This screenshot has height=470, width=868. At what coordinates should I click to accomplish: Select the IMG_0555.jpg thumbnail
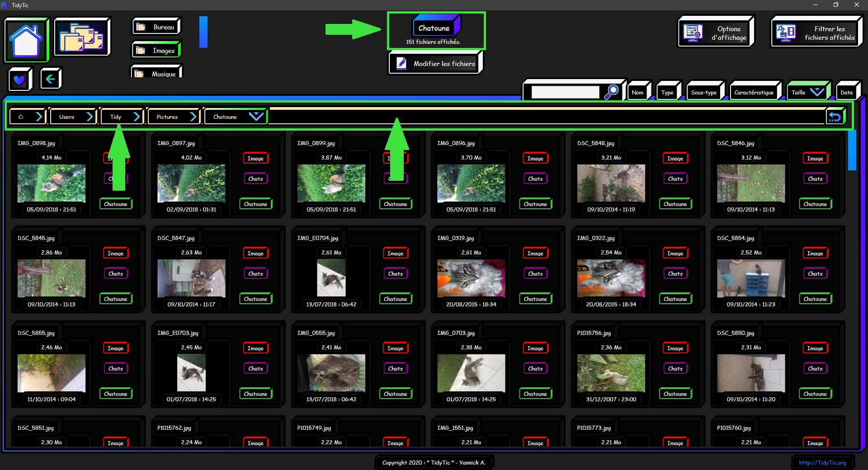click(331, 373)
